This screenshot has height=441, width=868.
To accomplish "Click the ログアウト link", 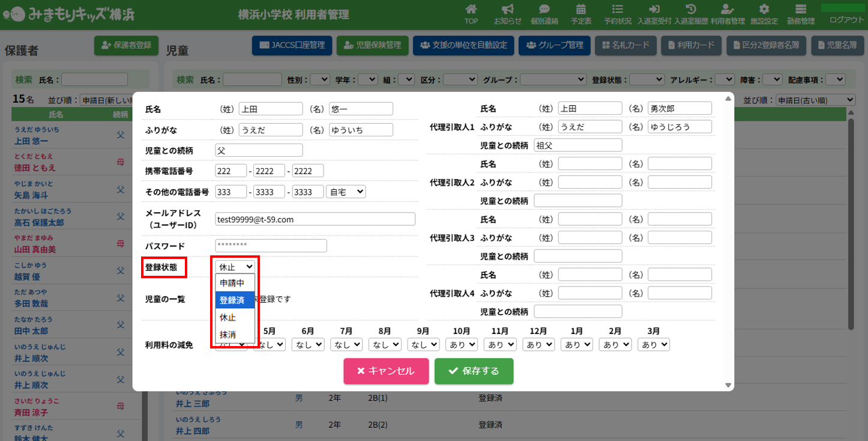I will click(846, 20).
